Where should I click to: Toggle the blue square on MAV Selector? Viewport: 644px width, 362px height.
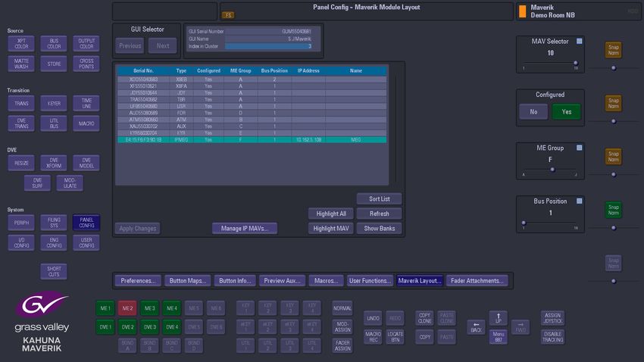point(579,41)
